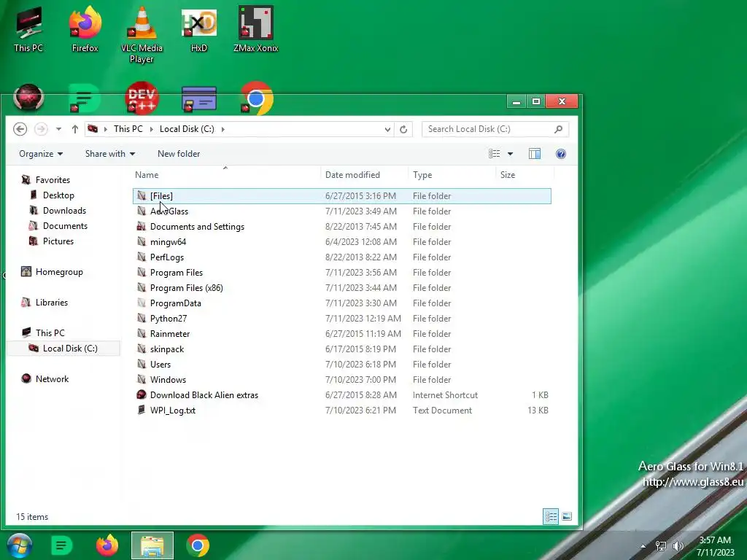Open the Share with menu

pos(110,154)
